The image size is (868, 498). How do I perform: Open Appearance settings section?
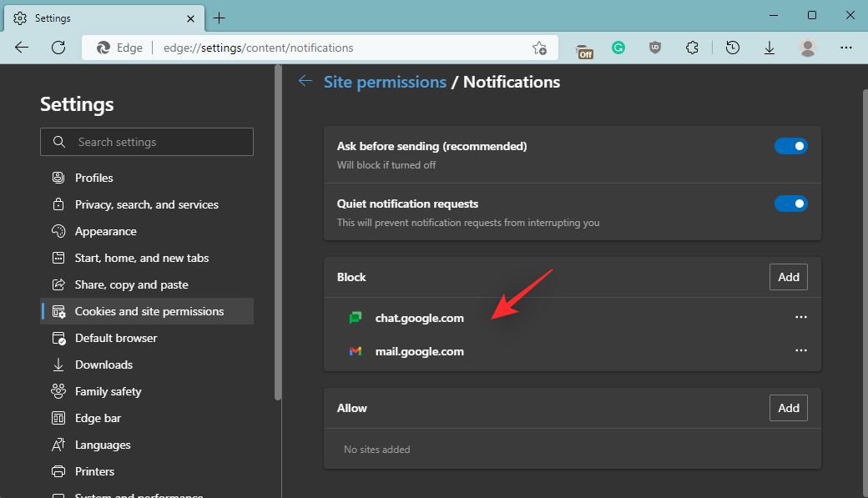coord(105,231)
